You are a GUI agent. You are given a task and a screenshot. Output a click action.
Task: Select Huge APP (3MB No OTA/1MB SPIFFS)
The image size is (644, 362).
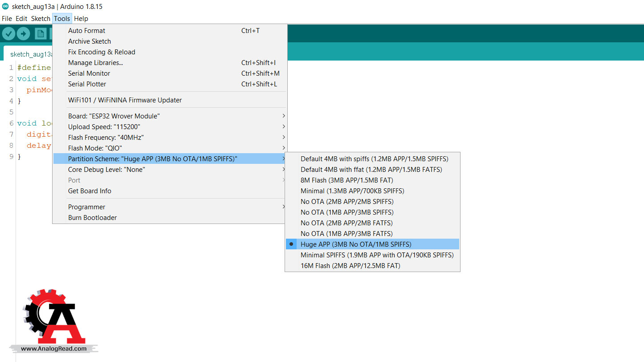tap(372, 244)
